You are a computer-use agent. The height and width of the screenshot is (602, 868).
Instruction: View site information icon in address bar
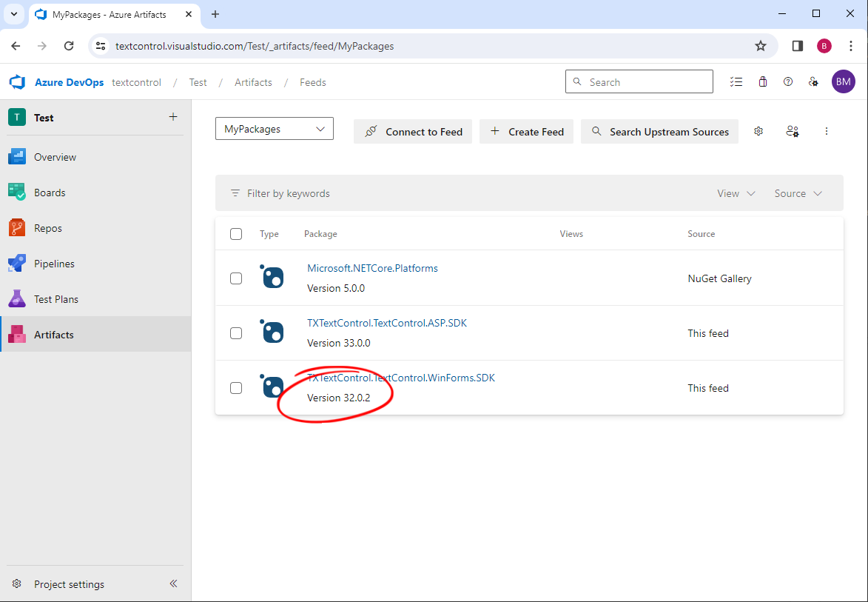(101, 46)
